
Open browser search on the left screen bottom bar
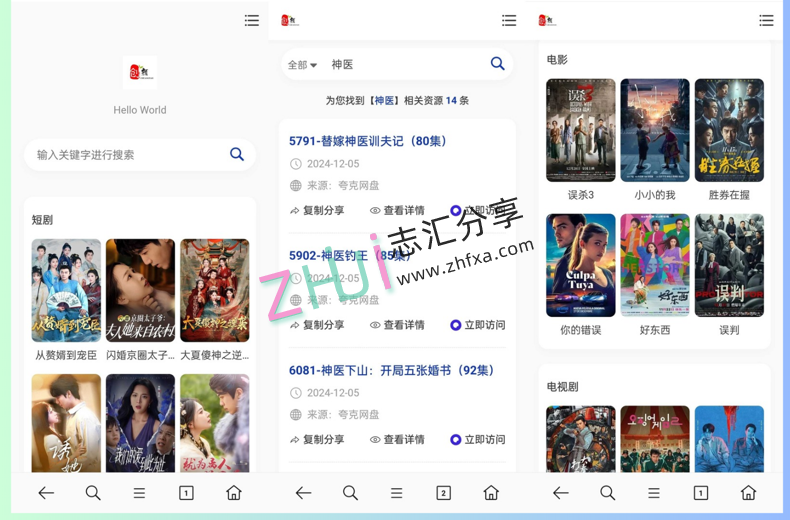[93, 493]
